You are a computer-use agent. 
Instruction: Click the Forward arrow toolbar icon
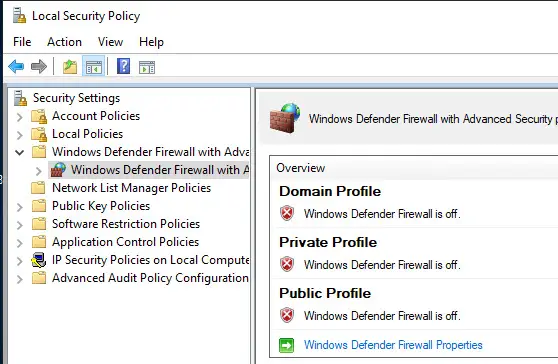click(39, 67)
